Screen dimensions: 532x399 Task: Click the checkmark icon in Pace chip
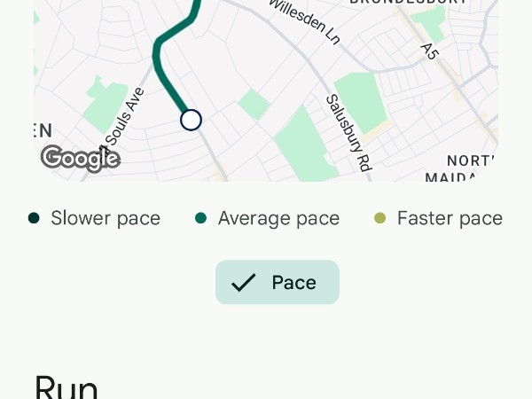tap(243, 283)
